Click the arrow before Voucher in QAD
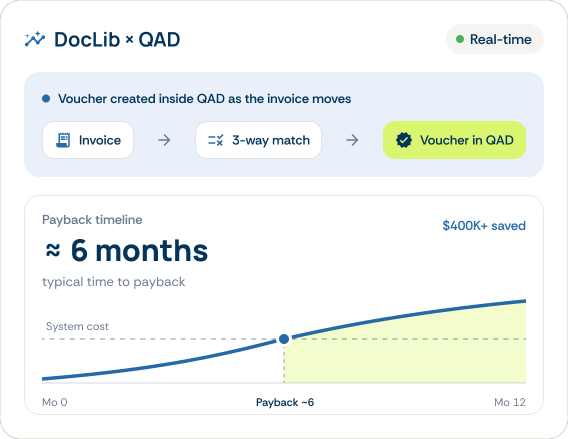The height and width of the screenshot is (439, 568). point(352,140)
